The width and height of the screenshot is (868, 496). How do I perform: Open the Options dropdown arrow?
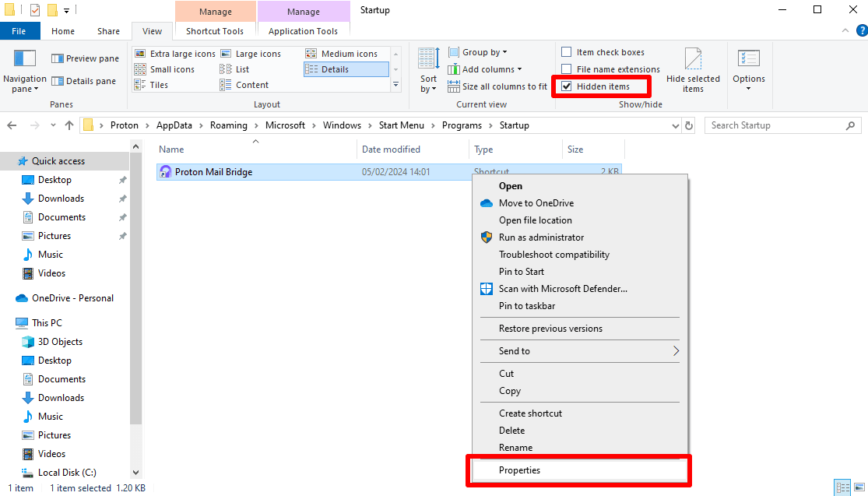coord(748,89)
